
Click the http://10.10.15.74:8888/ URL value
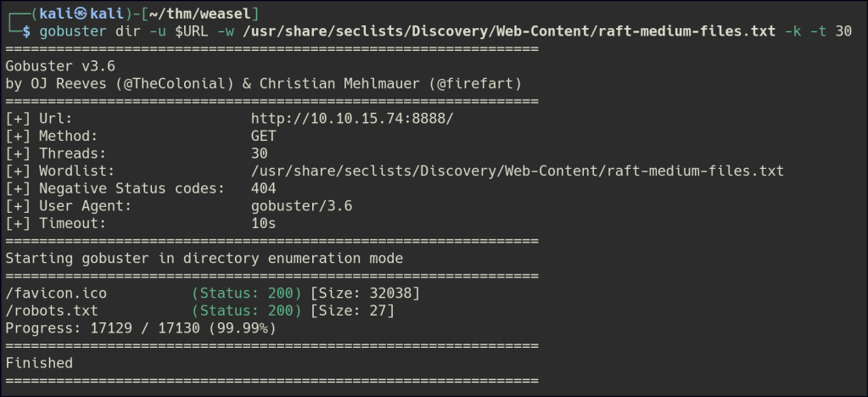pos(352,118)
